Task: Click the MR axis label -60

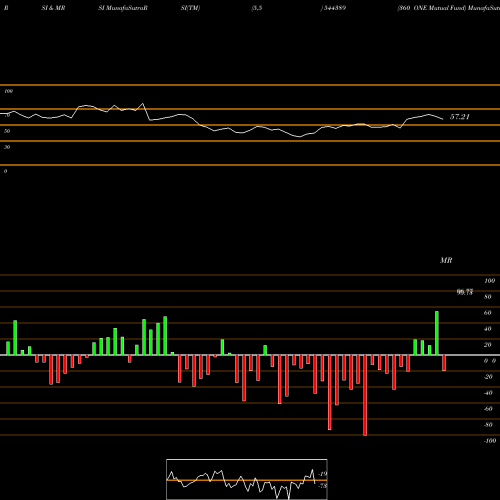Action: click(488, 409)
